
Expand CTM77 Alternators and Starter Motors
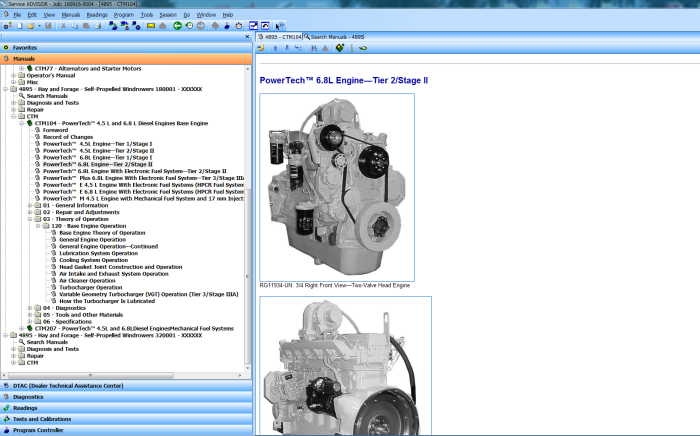coord(21,69)
